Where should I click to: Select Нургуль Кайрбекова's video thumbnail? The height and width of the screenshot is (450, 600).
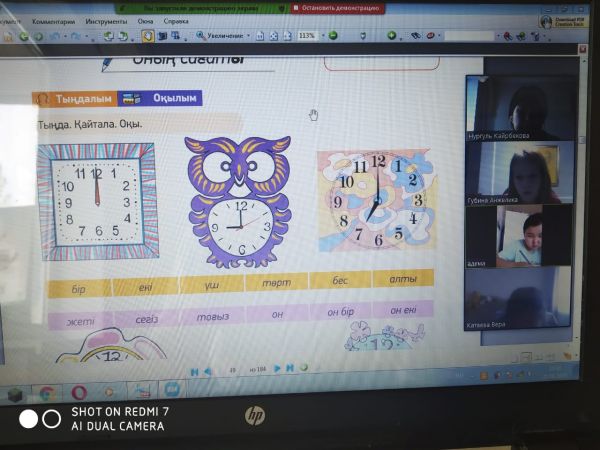[x=519, y=108]
